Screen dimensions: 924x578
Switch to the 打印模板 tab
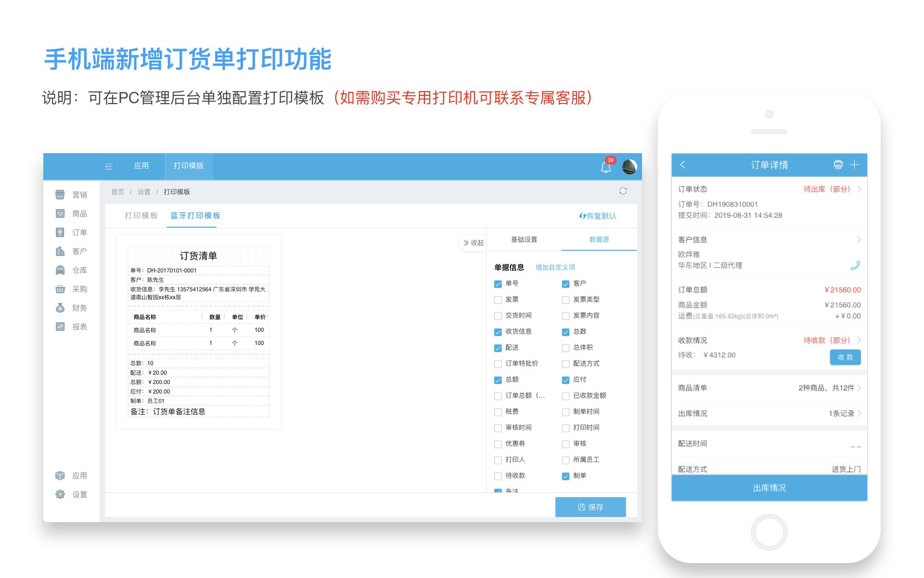click(x=141, y=216)
